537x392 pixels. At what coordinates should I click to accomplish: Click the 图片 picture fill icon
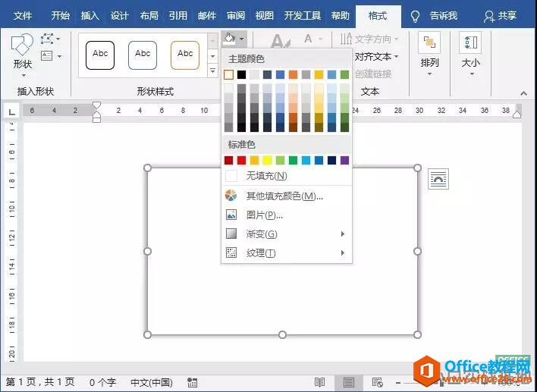(231, 215)
